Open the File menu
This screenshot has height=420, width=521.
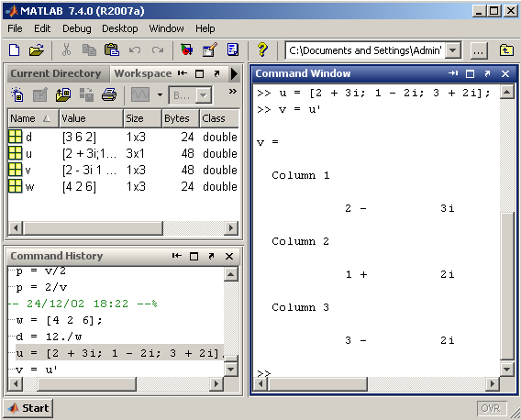[15, 29]
